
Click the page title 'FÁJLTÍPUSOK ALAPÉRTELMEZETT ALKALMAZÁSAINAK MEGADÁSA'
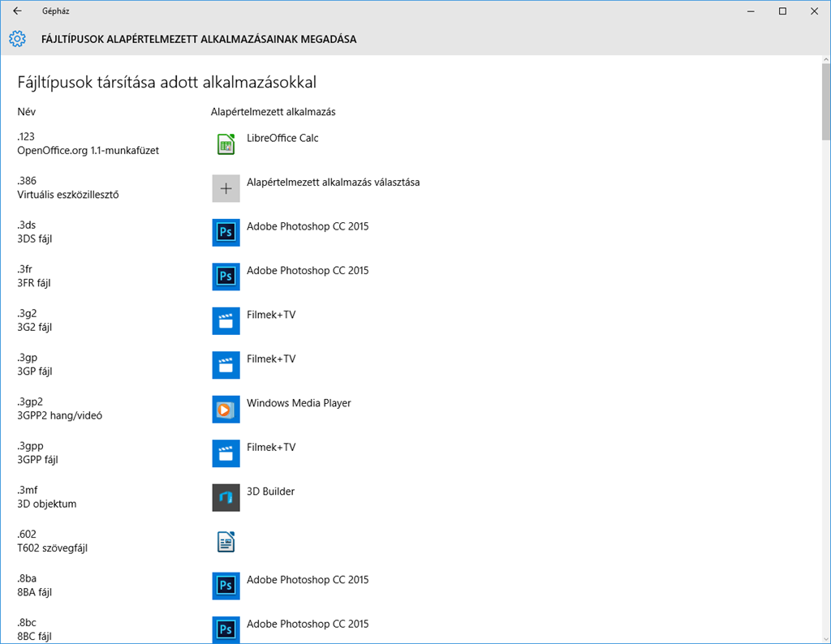pos(199,39)
